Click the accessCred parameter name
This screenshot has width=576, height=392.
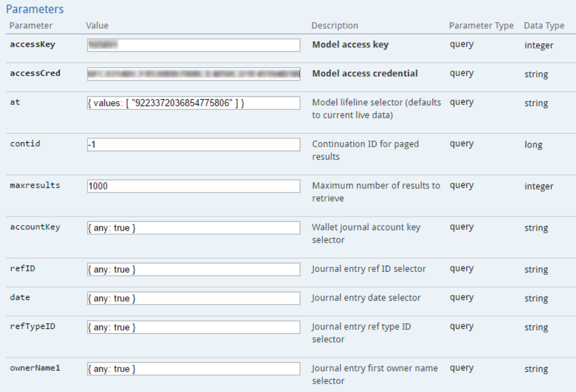coord(35,73)
